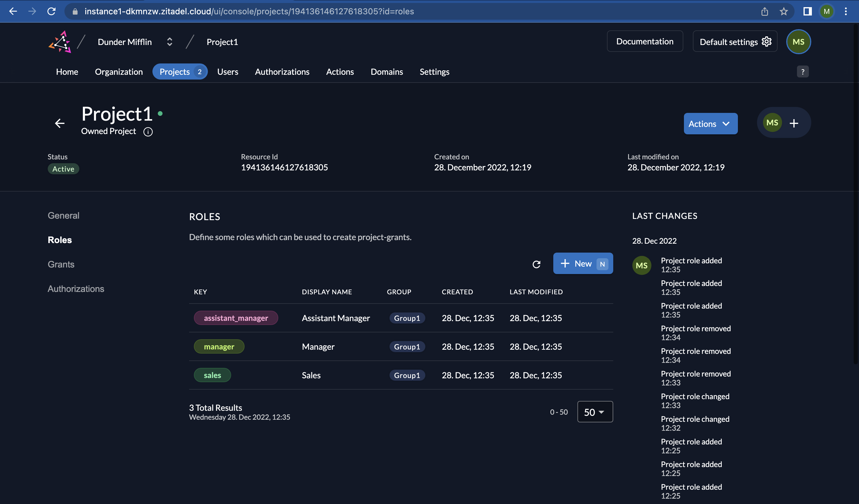
Task: Open the Documentation link
Action: point(645,41)
